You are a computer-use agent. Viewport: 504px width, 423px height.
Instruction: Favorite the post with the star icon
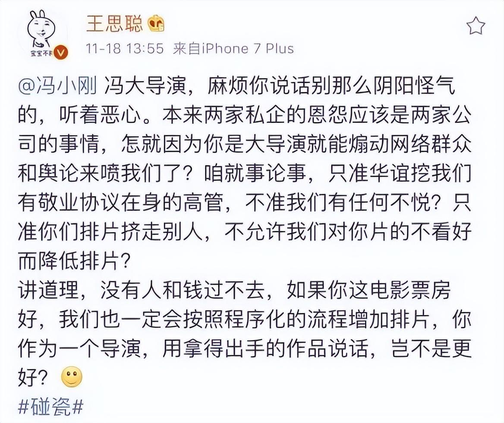[476, 26]
